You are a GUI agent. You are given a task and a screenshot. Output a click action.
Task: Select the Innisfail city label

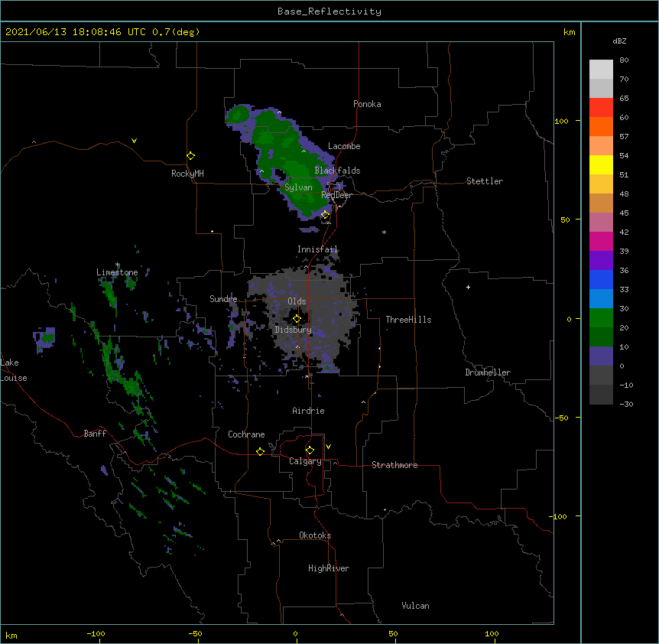317,249
